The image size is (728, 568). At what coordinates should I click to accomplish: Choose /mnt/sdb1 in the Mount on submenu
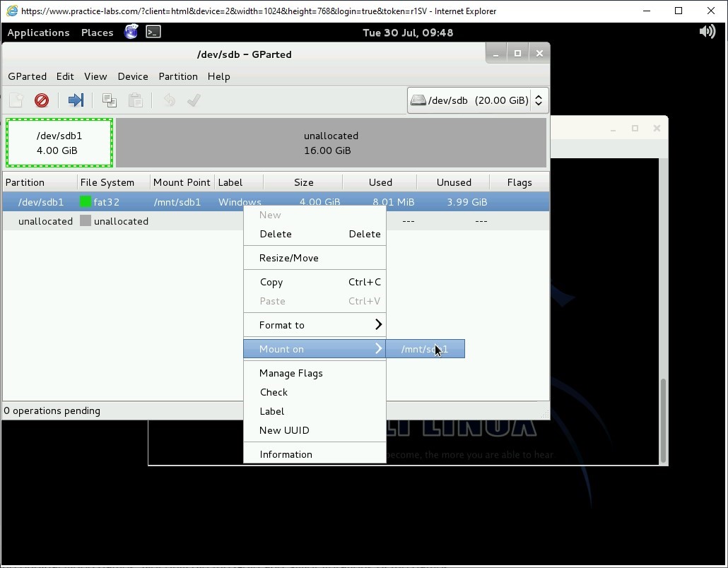click(425, 349)
